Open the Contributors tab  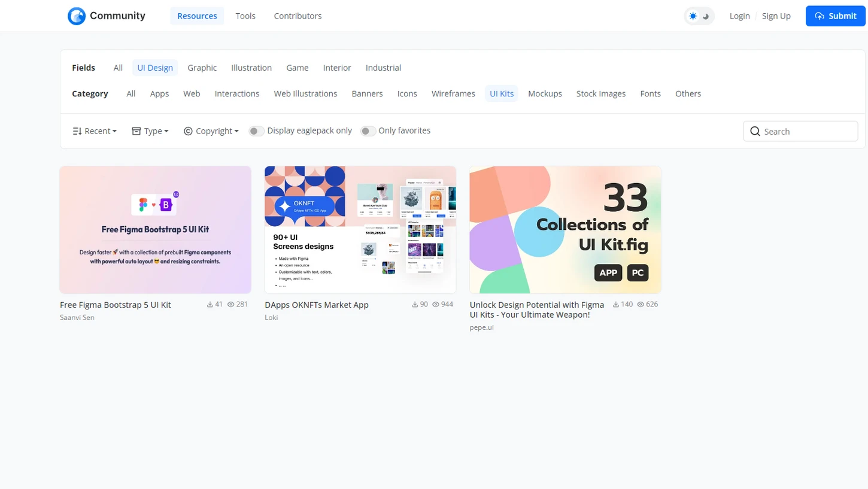coord(298,16)
